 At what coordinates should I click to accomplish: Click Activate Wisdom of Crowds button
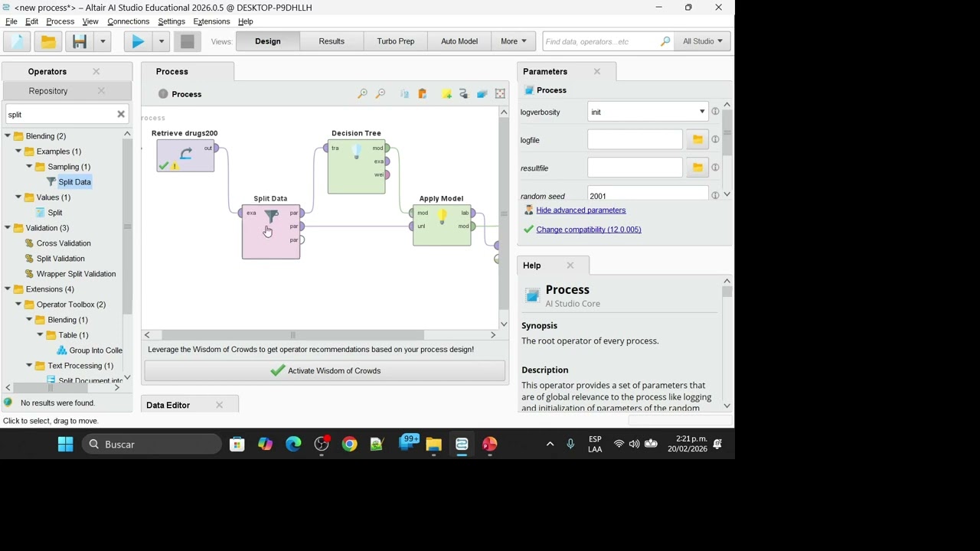325,370
